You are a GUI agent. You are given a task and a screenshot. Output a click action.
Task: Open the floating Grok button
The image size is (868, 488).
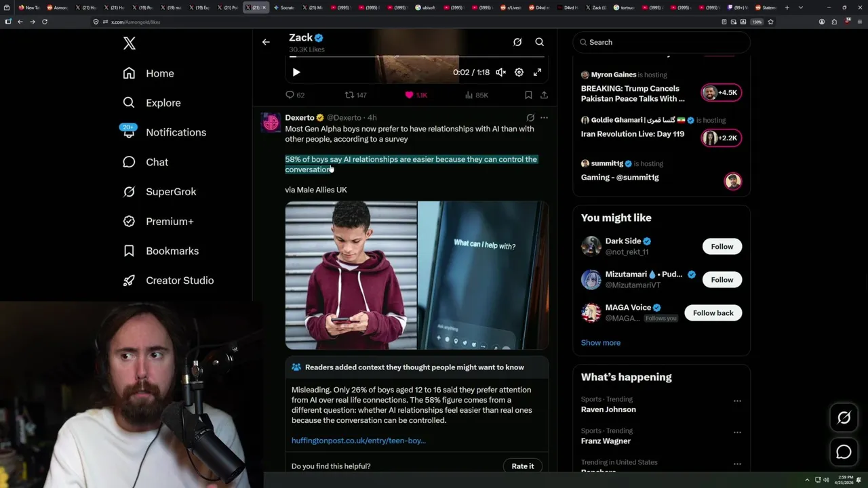pyautogui.click(x=844, y=418)
